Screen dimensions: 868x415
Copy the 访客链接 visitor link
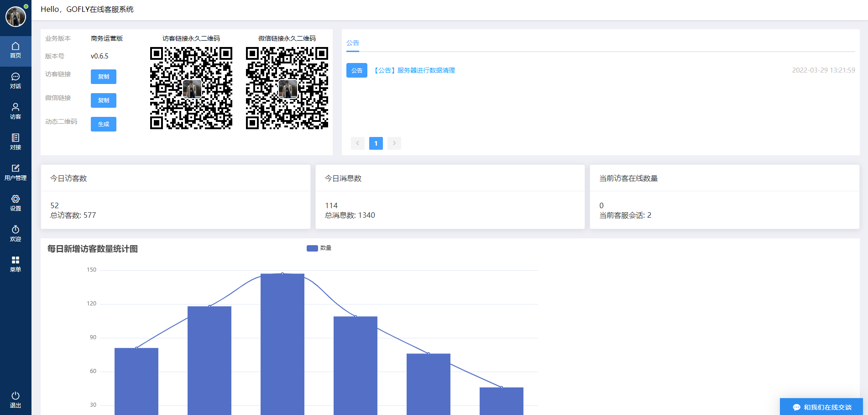pos(104,77)
